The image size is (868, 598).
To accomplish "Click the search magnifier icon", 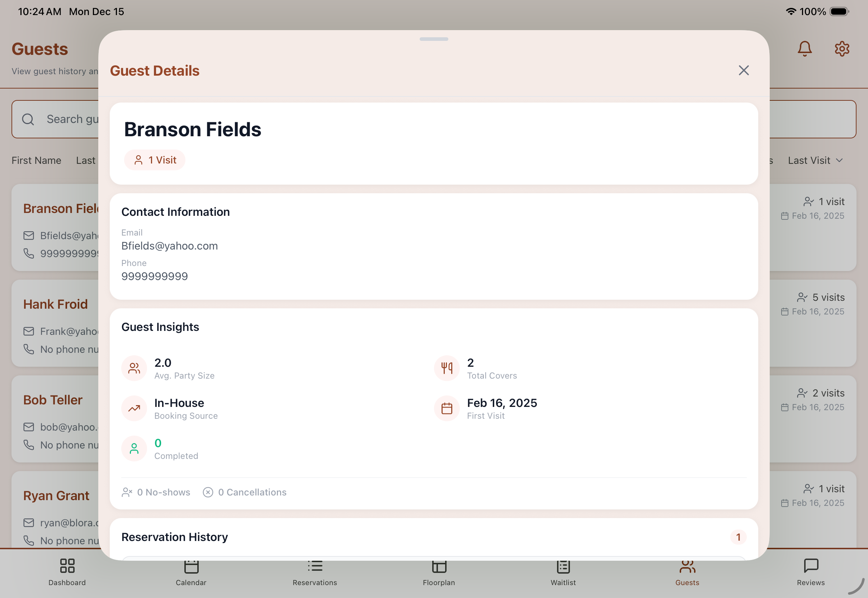I will (x=28, y=119).
